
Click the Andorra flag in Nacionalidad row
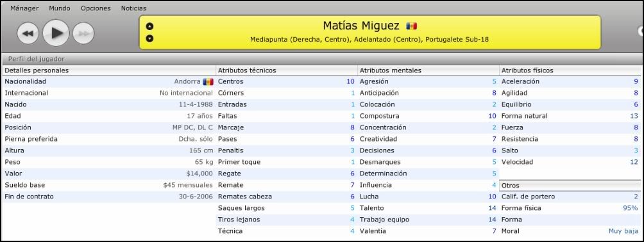point(208,81)
